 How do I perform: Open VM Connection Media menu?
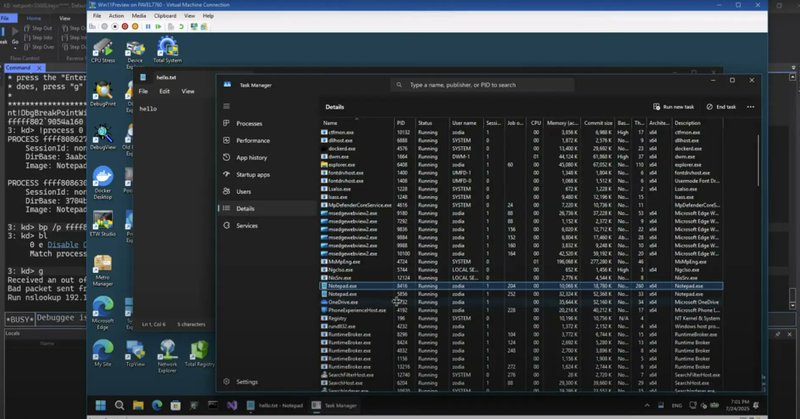[139, 16]
